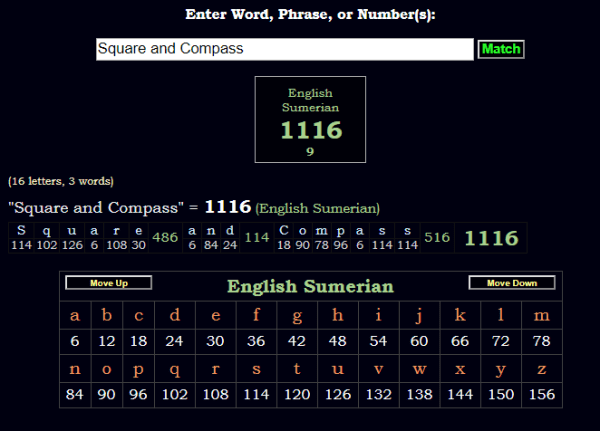Image resolution: width=600 pixels, height=431 pixels.
Task: Click letter 'a' in cipher chart
Action: 75,317
